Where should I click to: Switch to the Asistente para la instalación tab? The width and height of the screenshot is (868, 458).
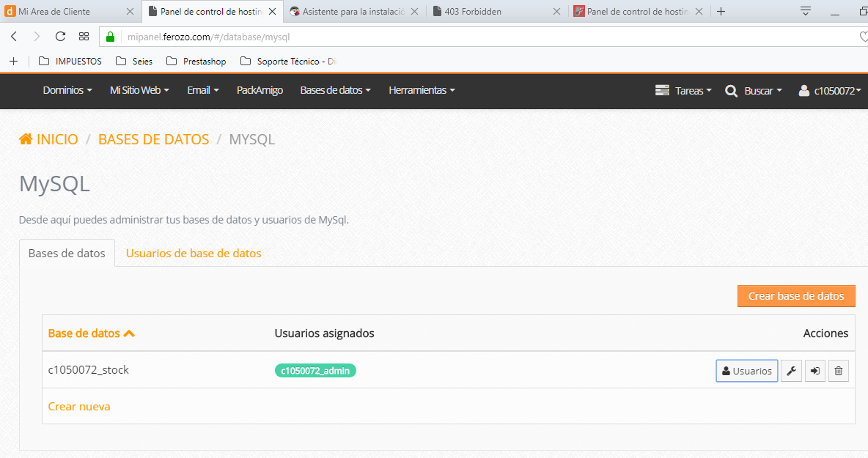pos(354,11)
